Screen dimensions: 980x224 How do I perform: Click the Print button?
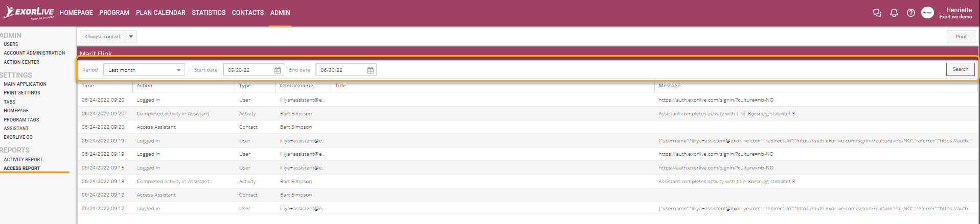point(961,37)
